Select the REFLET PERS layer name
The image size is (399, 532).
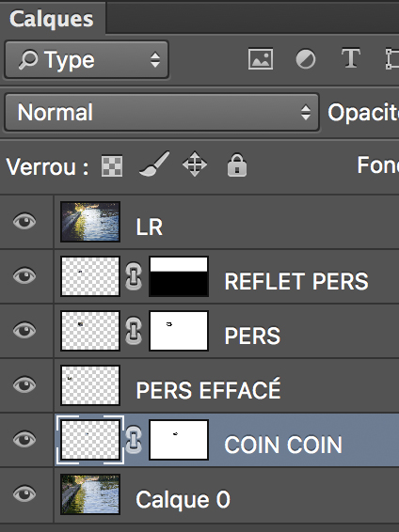click(x=296, y=281)
